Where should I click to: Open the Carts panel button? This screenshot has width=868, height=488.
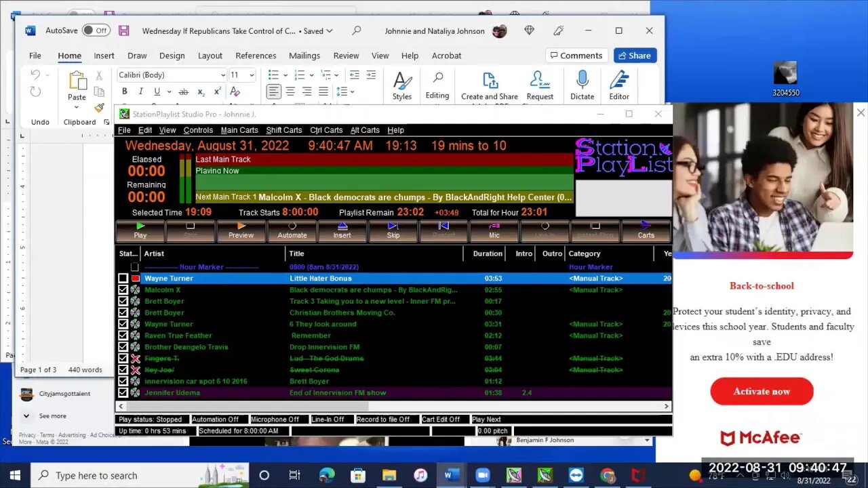click(646, 231)
